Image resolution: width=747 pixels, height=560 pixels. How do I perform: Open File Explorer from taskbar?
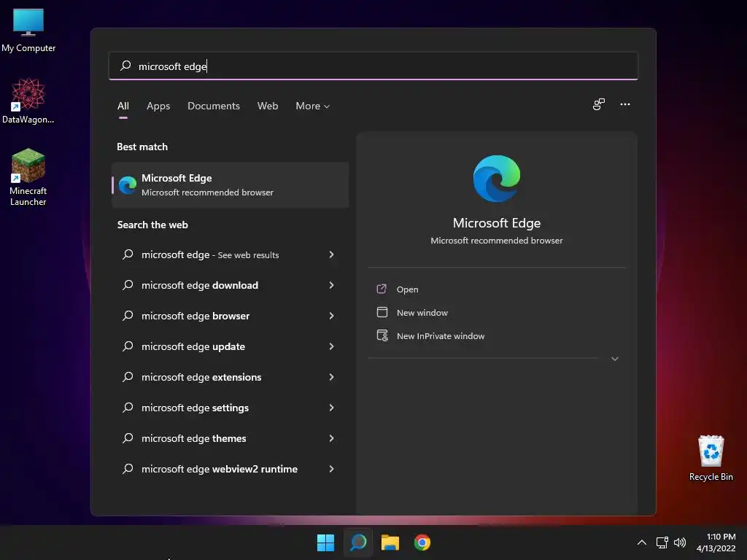tap(390, 542)
